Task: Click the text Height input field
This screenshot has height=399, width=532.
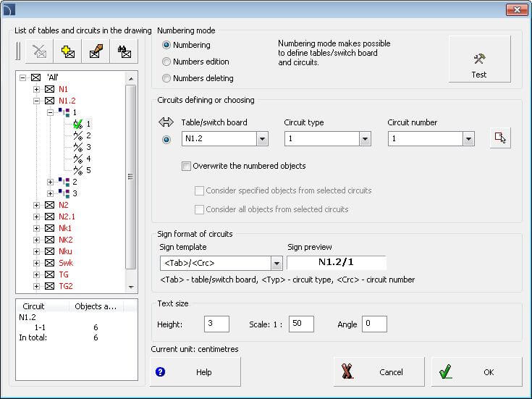Action: pos(216,324)
